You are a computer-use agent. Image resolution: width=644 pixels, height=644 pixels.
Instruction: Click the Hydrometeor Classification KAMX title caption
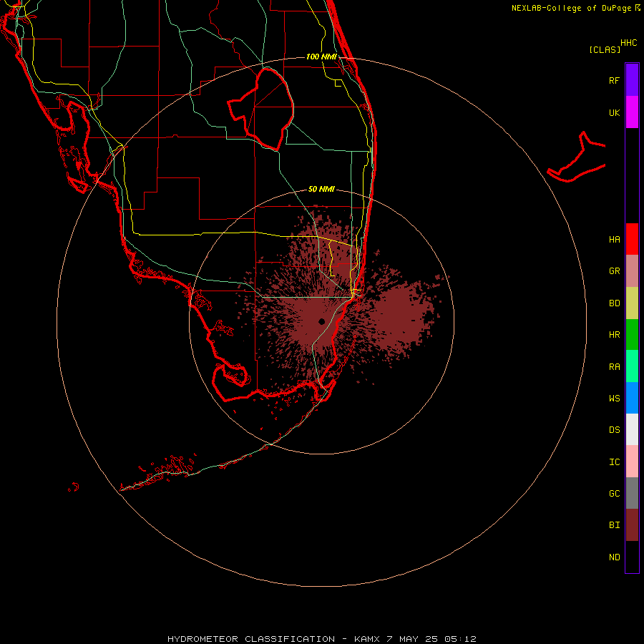click(321, 639)
